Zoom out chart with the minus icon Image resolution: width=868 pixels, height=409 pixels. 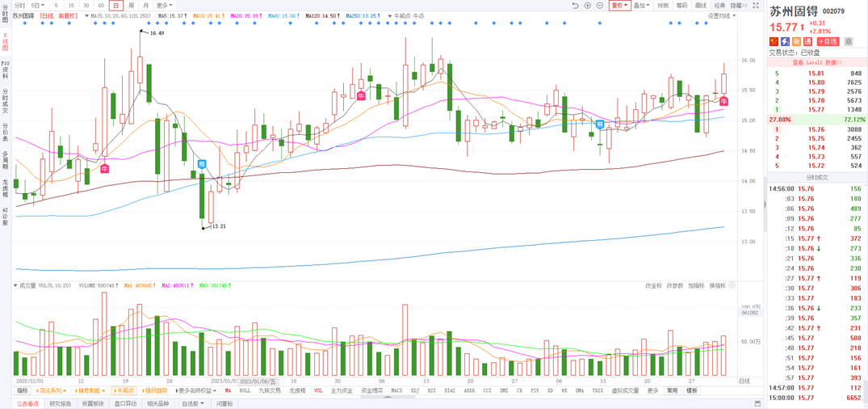coord(600,6)
